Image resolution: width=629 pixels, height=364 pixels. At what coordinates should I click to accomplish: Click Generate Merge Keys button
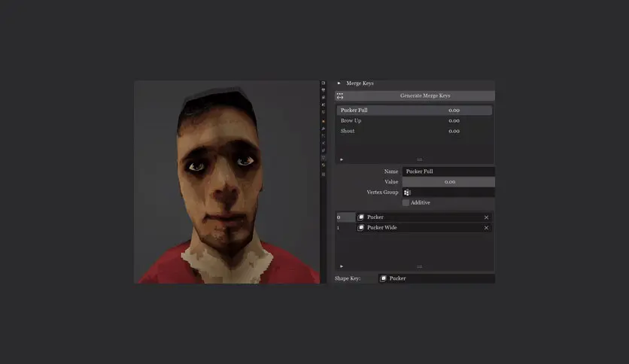(x=415, y=96)
